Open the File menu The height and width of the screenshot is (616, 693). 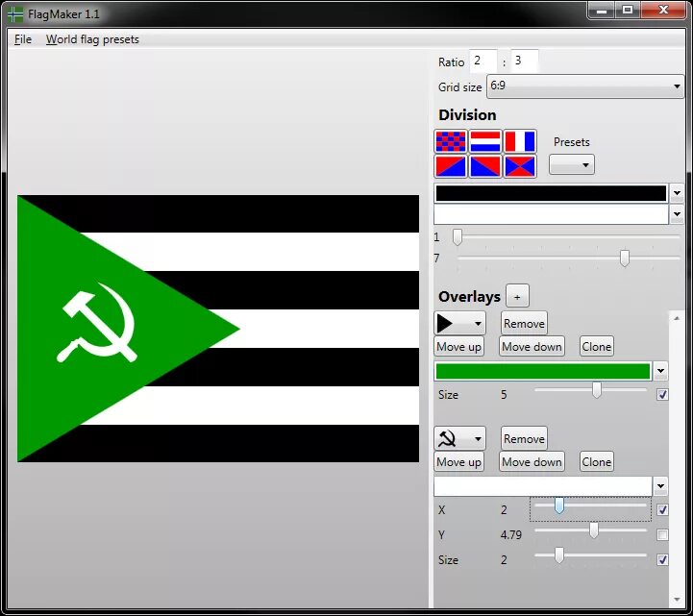tap(23, 39)
